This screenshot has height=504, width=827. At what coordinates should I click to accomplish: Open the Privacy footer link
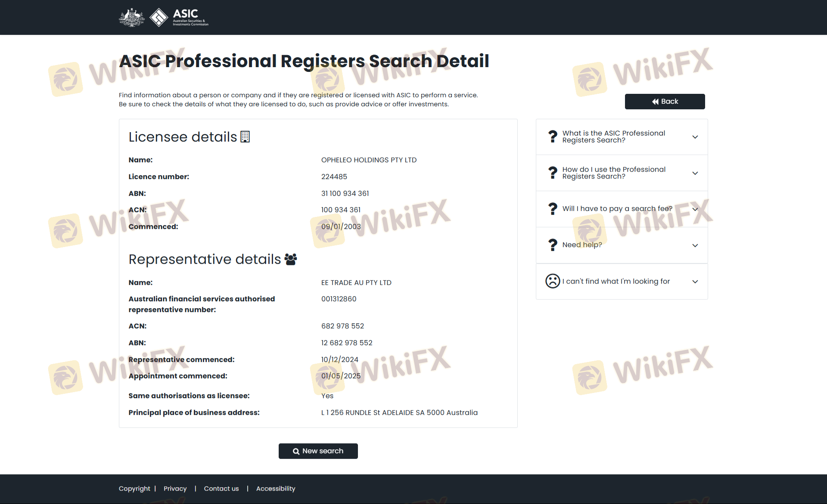(175, 489)
